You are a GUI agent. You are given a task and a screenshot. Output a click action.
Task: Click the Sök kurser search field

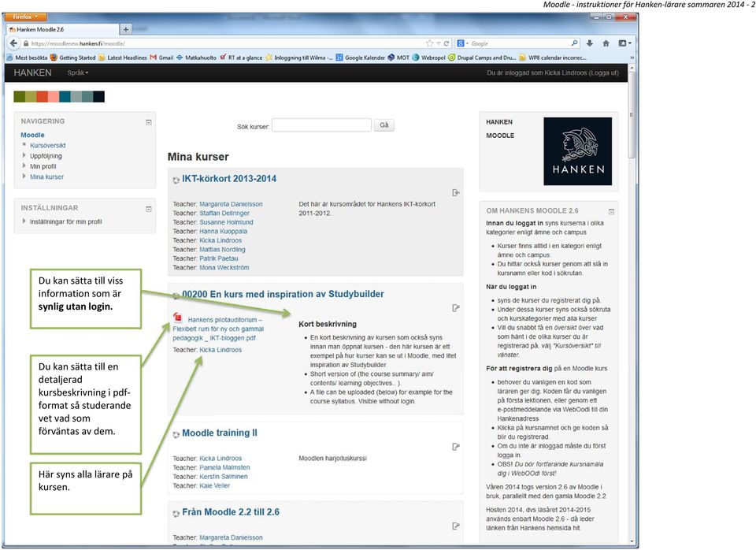coord(321,125)
